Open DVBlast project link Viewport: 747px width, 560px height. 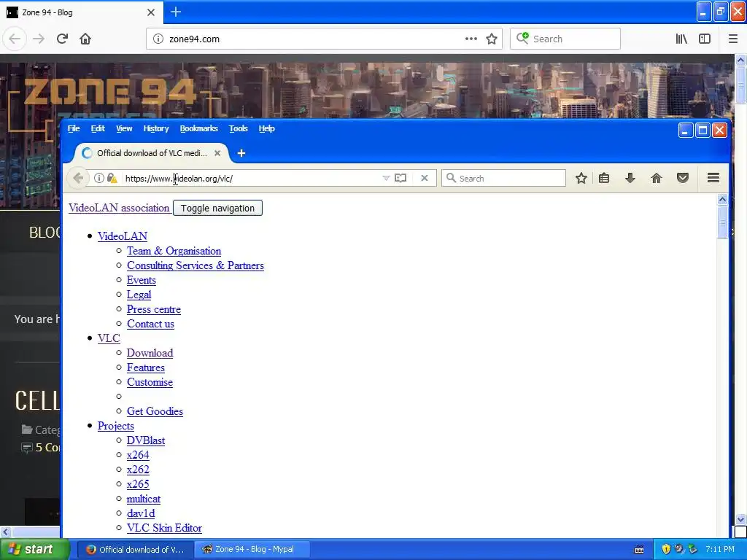point(146,440)
